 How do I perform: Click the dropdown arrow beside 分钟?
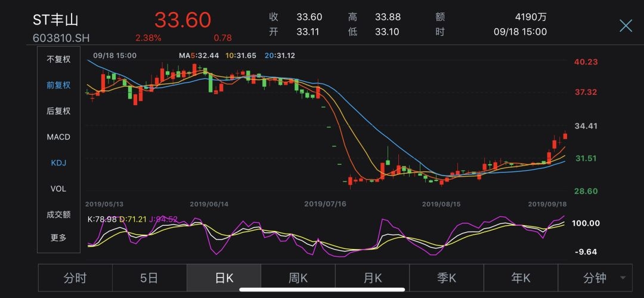coord(623,278)
